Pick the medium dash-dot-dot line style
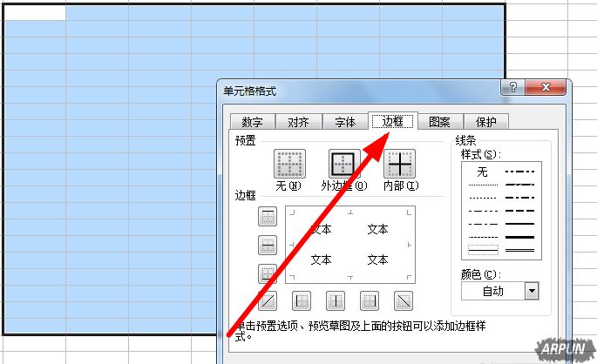The image size is (597, 364). [x=519, y=172]
